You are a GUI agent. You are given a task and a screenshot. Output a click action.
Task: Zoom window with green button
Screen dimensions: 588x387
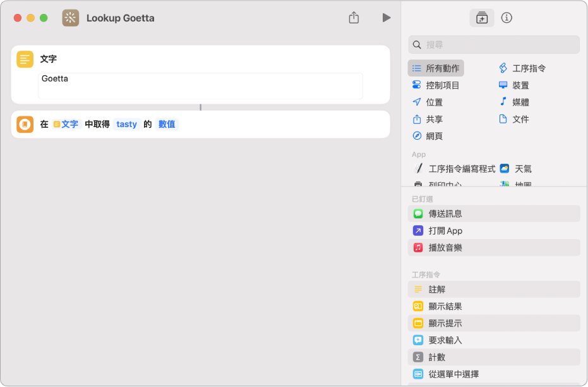(44, 18)
